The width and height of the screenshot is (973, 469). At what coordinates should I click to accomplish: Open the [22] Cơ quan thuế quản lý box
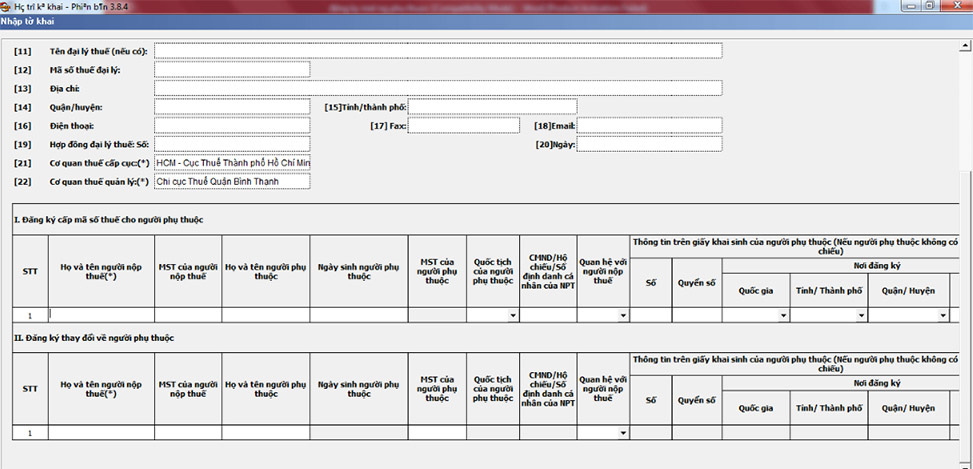[232, 181]
